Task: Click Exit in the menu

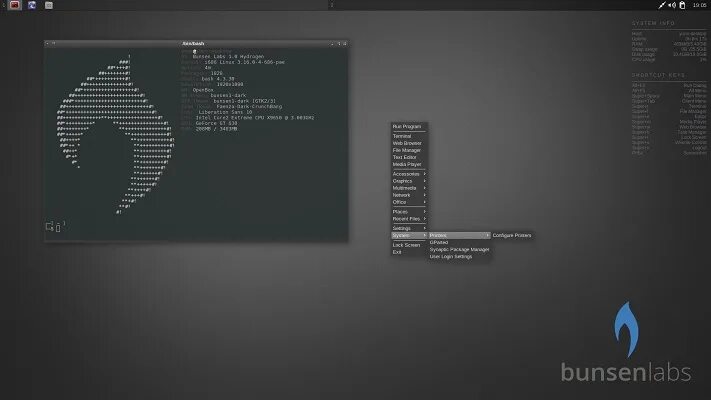Action: 409,252
